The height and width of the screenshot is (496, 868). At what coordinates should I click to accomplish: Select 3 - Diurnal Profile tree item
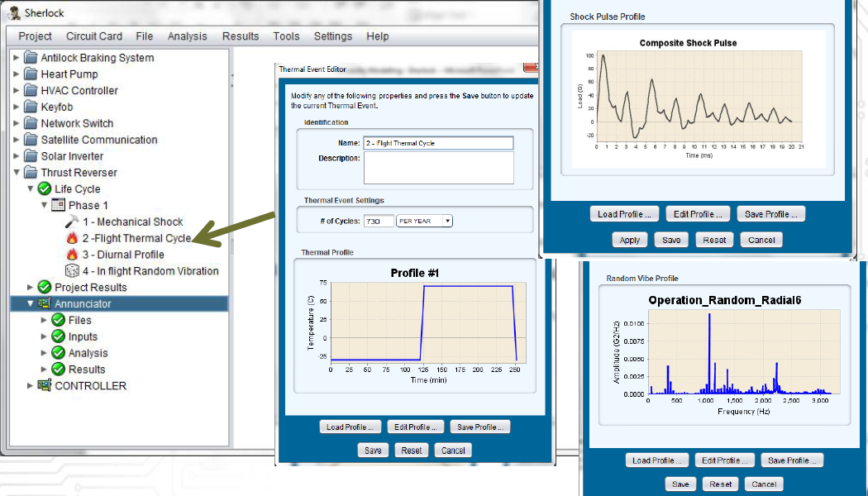pyautogui.click(x=123, y=254)
